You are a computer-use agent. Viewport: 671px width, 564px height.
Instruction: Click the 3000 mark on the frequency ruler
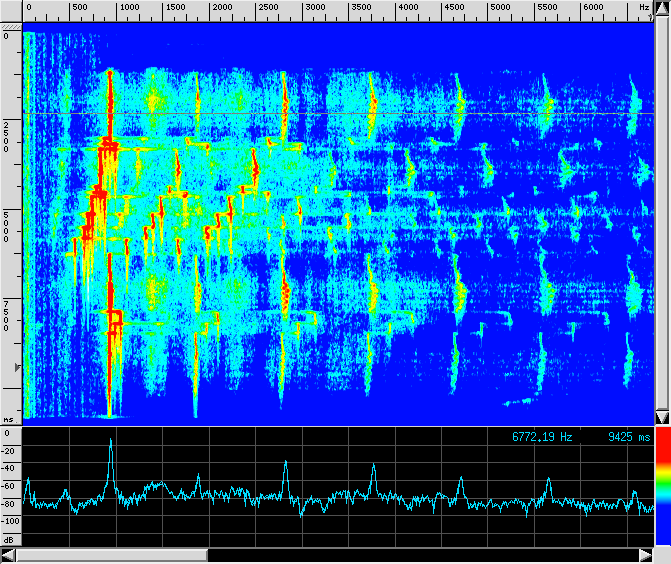[314, 8]
